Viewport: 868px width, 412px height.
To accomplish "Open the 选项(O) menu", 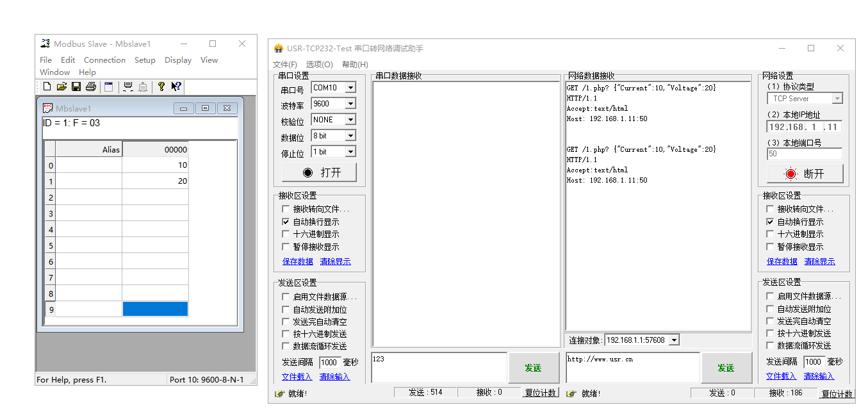I will (319, 65).
